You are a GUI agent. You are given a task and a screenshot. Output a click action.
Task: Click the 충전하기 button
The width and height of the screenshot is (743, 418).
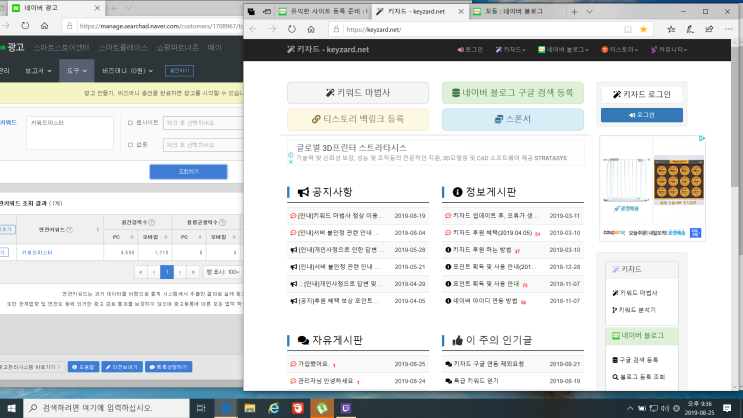[x=180, y=71]
